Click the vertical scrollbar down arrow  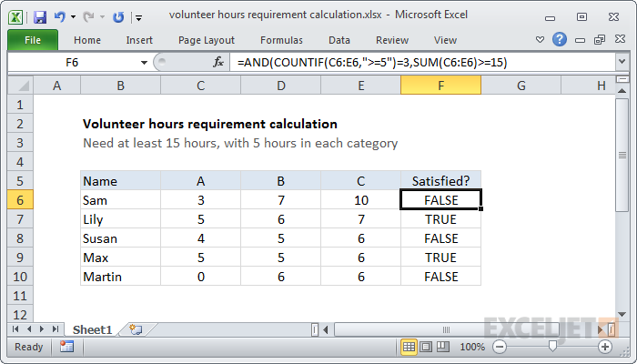tap(622, 314)
